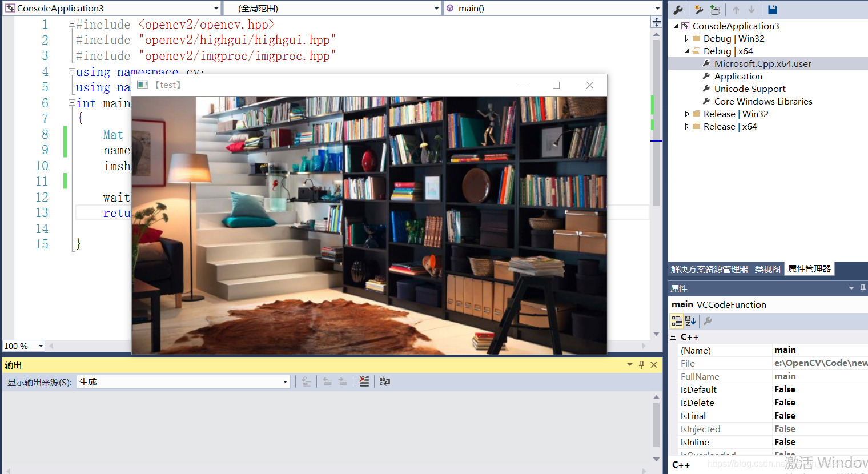Save all property sheets
The width and height of the screenshot is (868, 474).
tap(773, 10)
